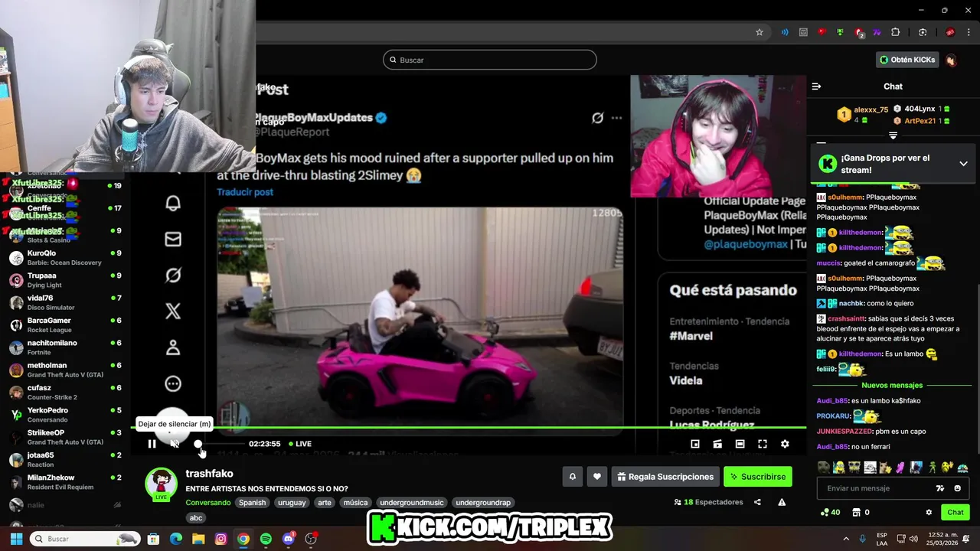Select the undergroundmusic tag
Viewport: 980px width, 551px height.
pyautogui.click(x=412, y=503)
